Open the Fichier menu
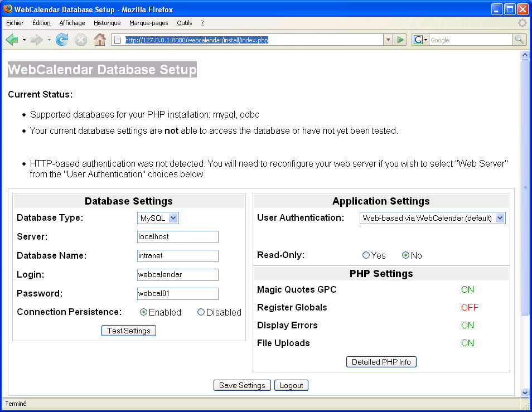Viewport: 532px width, 412px height. point(15,23)
